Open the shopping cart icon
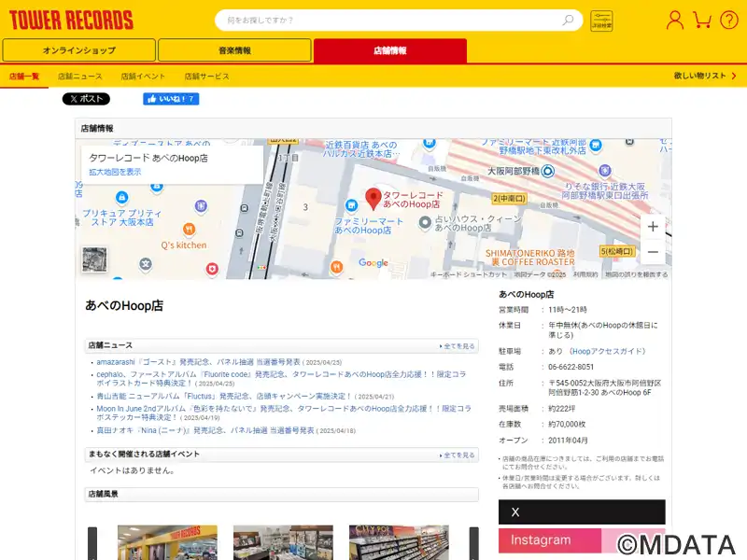 point(702,20)
